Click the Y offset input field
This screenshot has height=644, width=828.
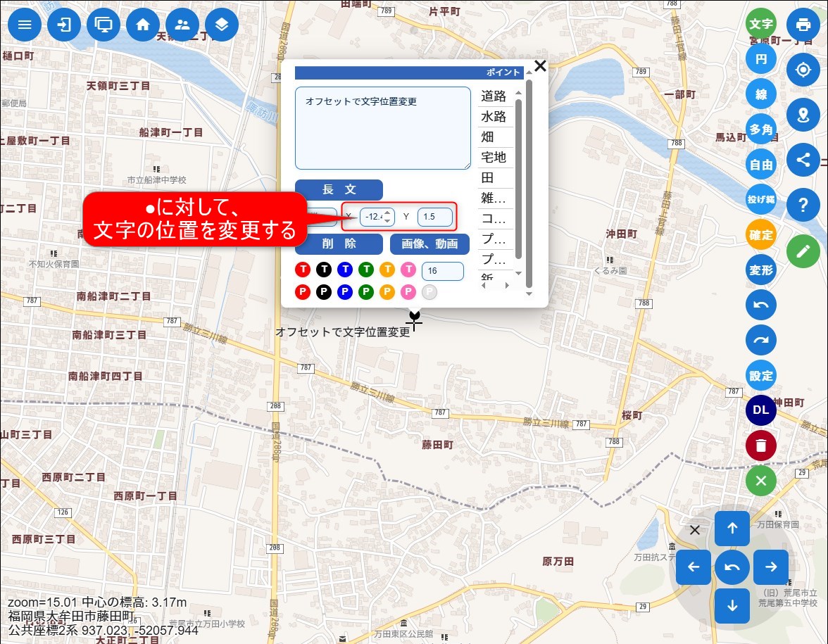coord(434,217)
